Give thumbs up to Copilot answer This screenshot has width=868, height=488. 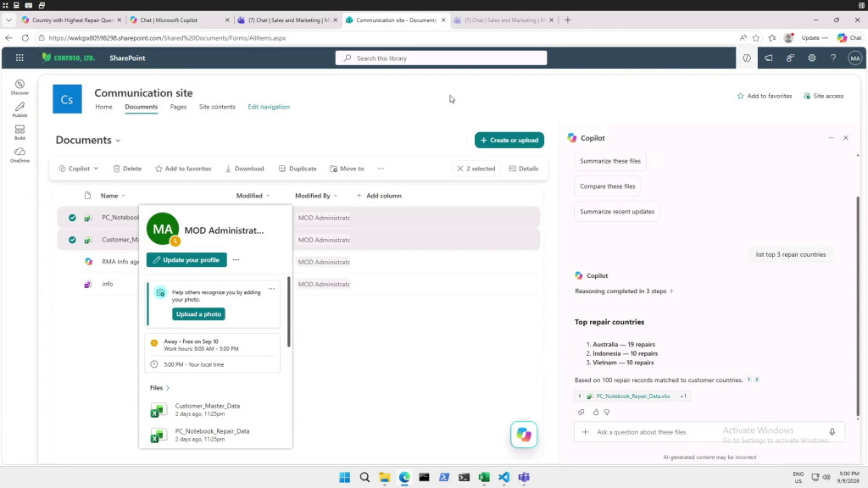tap(596, 413)
